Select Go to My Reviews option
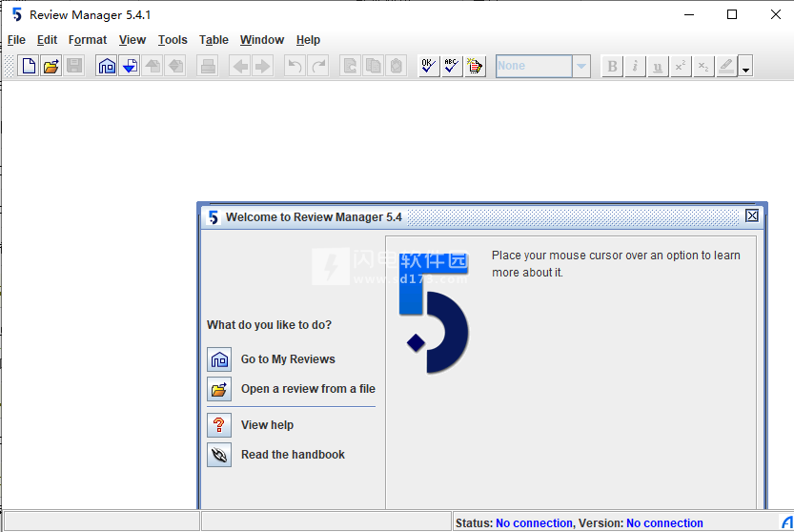 (287, 359)
